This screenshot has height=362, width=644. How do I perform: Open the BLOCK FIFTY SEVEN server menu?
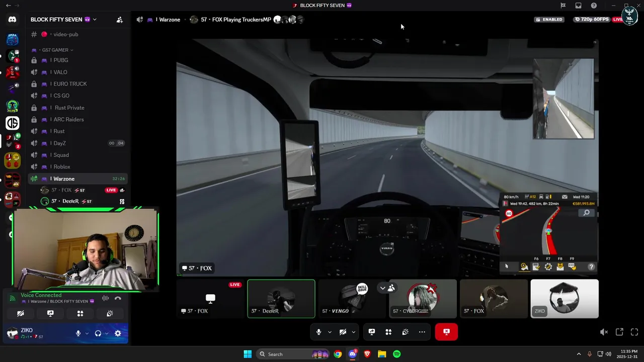63,20
